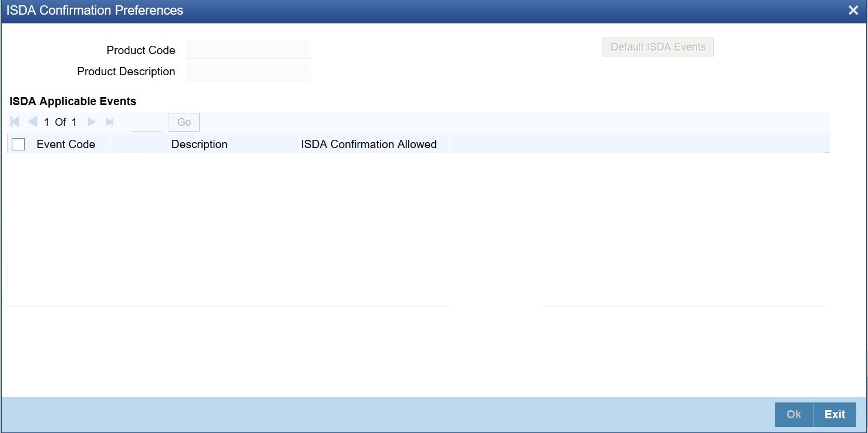Select the Description column header
This screenshot has width=868, height=433.
pos(199,144)
